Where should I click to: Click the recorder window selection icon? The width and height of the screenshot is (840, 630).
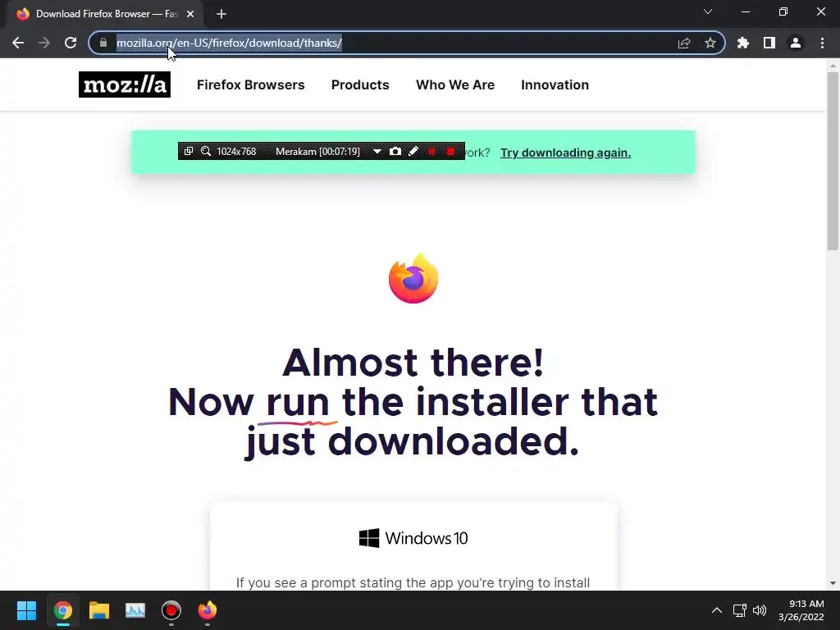[x=189, y=152]
